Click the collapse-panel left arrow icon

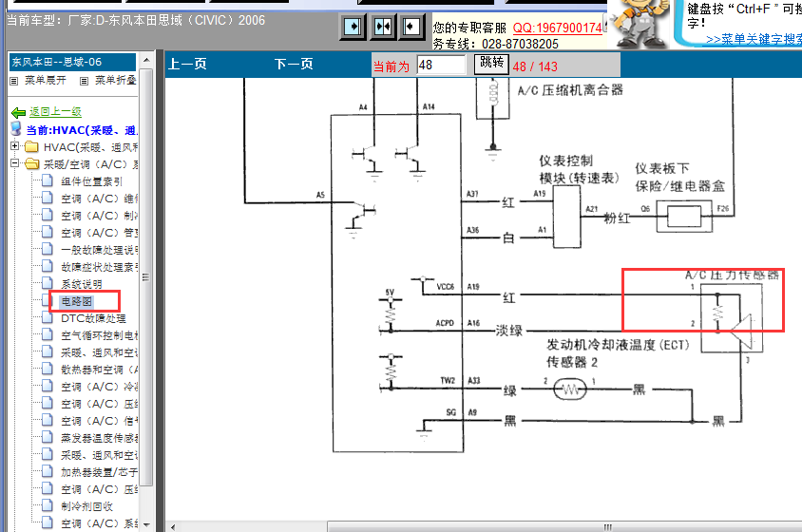pyautogui.click(x=411, y=27)
